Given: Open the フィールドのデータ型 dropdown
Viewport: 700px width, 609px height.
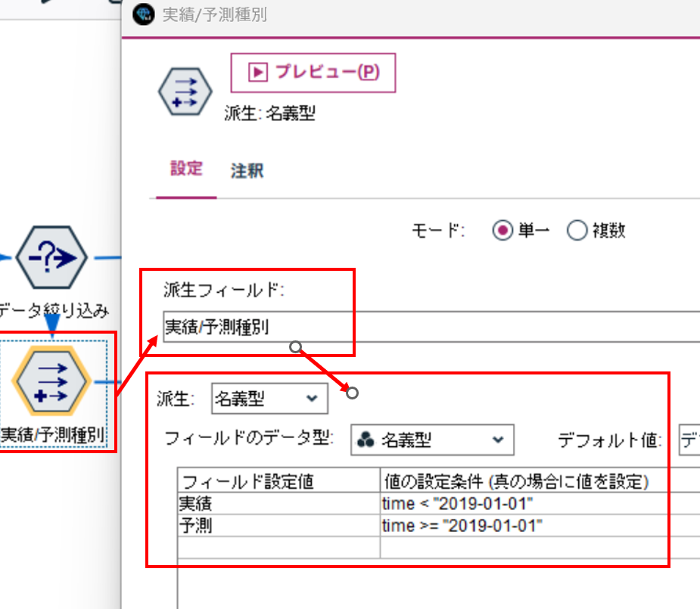Looking at the screenshot, I should click(x=432, y=440).
